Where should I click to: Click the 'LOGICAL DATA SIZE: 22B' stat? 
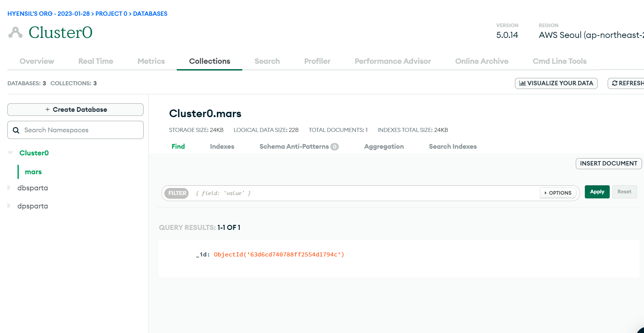pyautogui.click(x=266, y=130)
